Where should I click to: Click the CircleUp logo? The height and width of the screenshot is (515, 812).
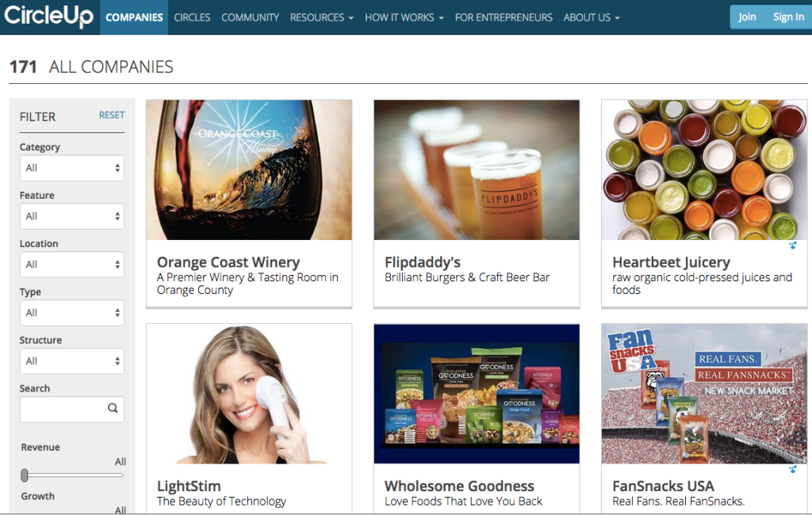pyautogui.click(x=48, y=16)
